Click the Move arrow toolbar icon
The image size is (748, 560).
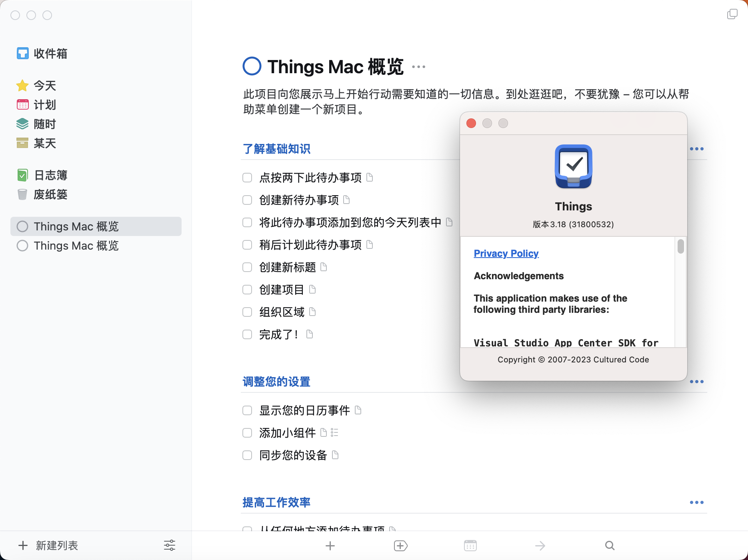pos(540,546)
